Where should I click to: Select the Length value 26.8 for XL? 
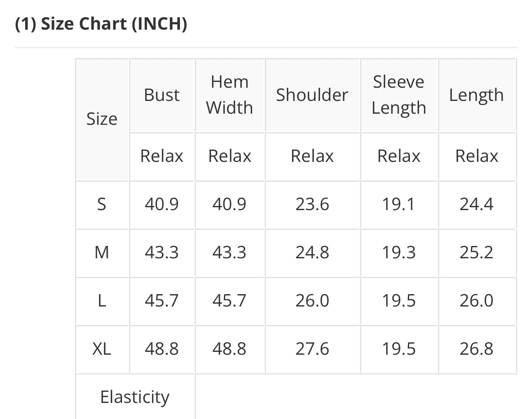click(476, 349)
